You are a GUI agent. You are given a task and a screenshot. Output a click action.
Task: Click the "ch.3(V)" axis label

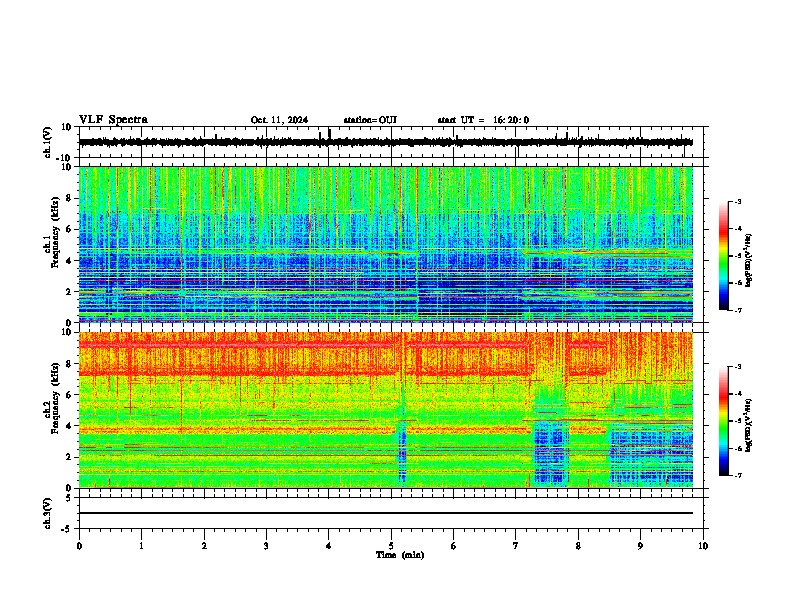(x=48, y=514)
